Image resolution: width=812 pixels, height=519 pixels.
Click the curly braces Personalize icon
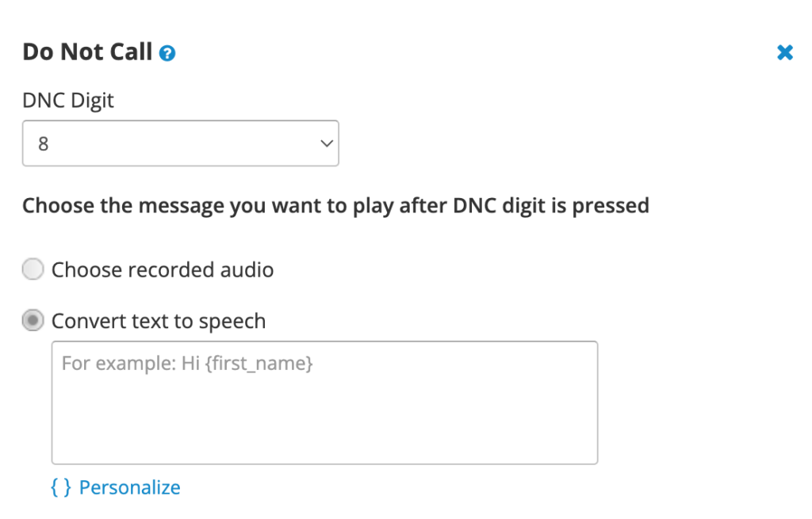coord(60,487)
